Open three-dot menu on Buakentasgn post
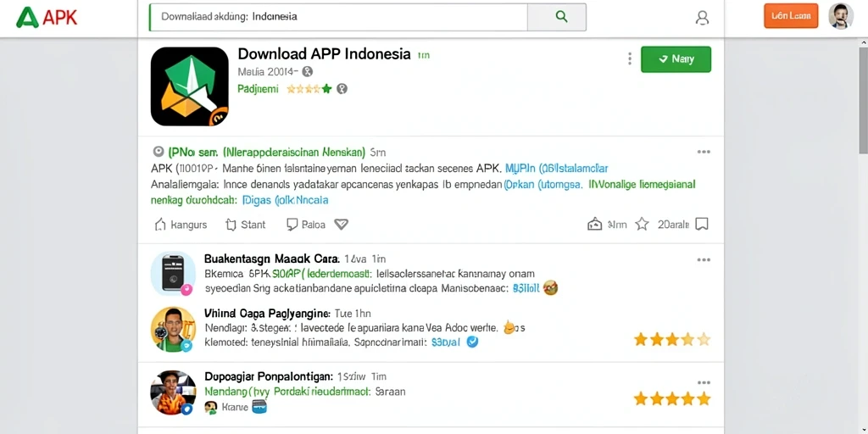Screen dimensions: 868x434 tap(704, 259)
